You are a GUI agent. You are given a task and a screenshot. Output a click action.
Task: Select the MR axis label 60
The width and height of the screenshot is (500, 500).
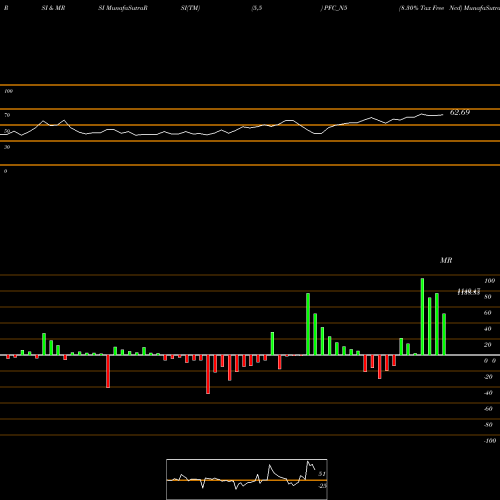click(488, 313)
